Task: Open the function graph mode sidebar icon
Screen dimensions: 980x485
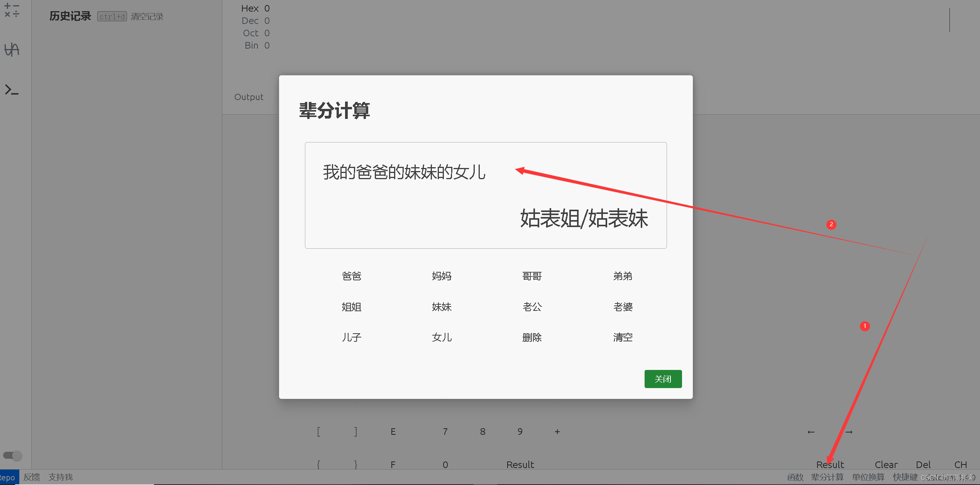Action: click(x=11, y=49)
